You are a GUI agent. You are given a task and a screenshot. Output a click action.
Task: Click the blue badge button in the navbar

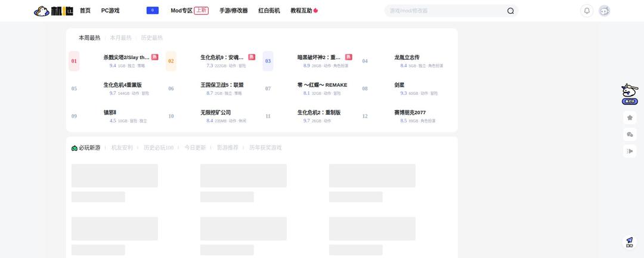point(153,11)
